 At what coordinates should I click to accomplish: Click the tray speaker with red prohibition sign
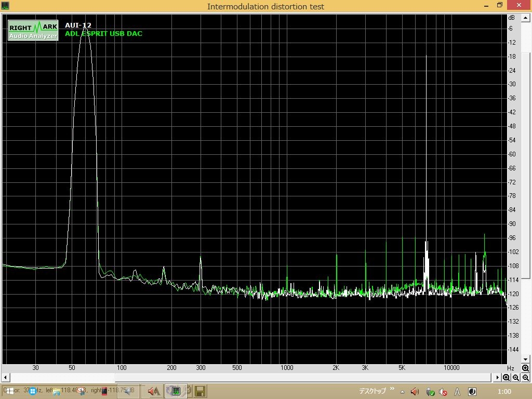point(443,392)
